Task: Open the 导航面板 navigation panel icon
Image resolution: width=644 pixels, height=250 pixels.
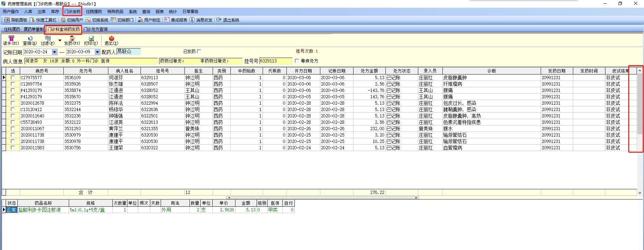Action: pyautogui.click(x=7, y=20)
